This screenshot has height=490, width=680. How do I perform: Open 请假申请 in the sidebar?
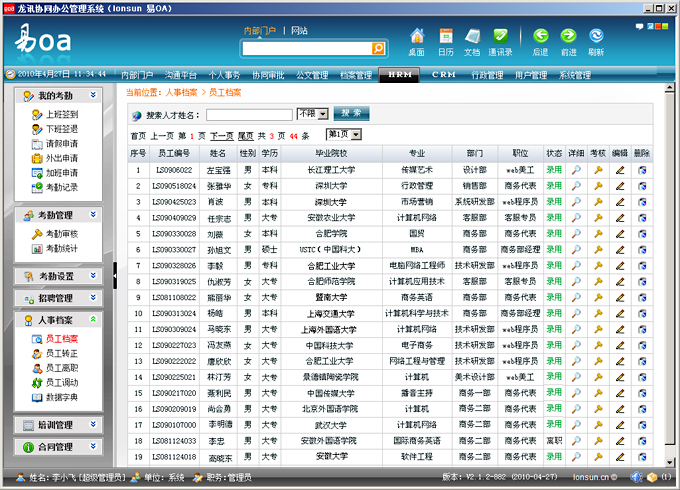coord(55,144)
